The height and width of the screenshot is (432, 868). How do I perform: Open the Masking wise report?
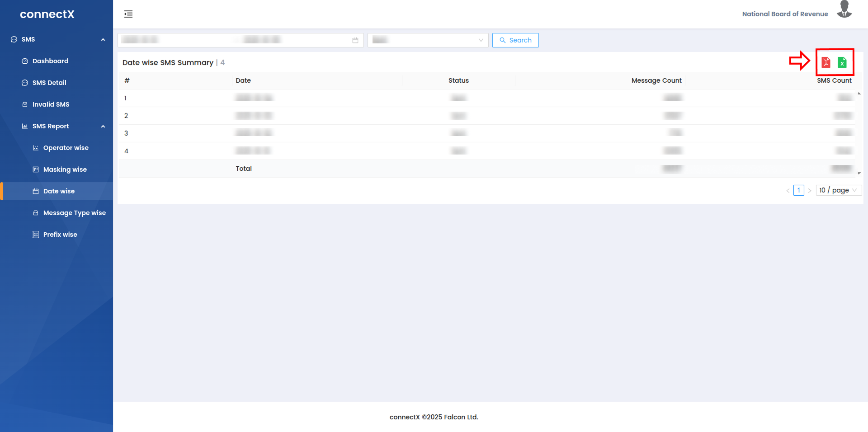coord(65,169)
